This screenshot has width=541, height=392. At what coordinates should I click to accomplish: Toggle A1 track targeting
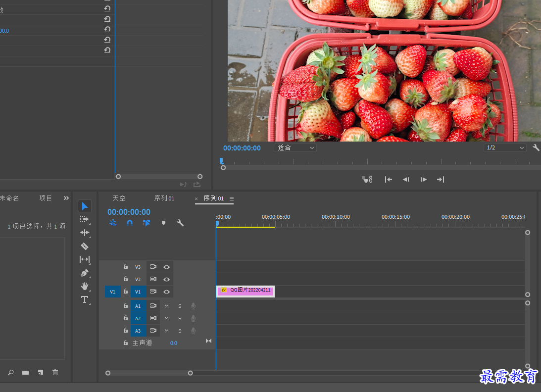(138, 306)
